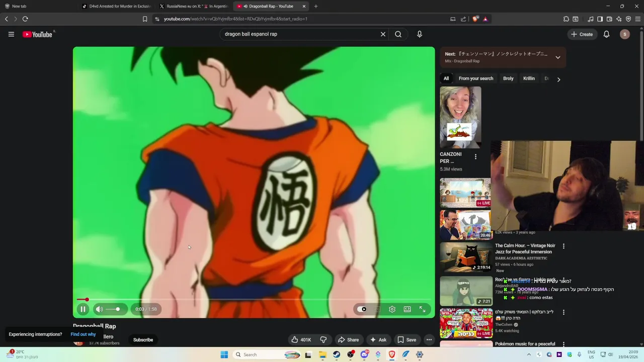
Task: Start voice search with the microphone
Action: coord(420,34)
